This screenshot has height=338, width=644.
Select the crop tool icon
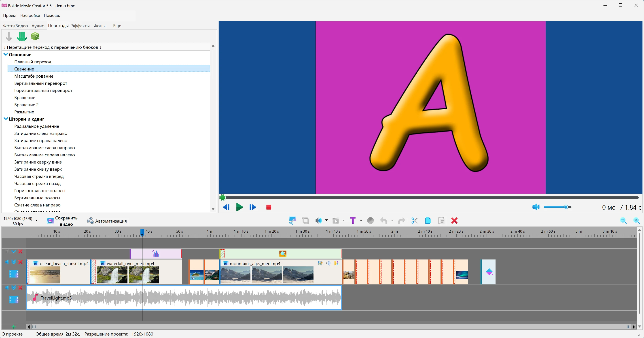(x=305, y=221)
